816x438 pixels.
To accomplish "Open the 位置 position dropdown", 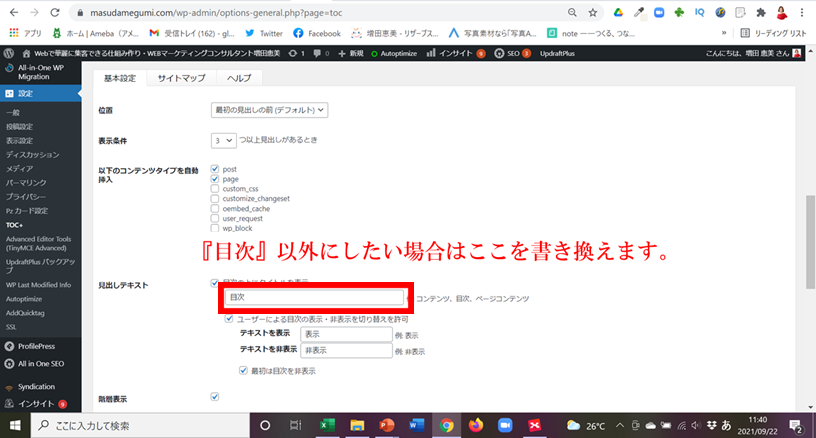I will click(x=269, y=110).
